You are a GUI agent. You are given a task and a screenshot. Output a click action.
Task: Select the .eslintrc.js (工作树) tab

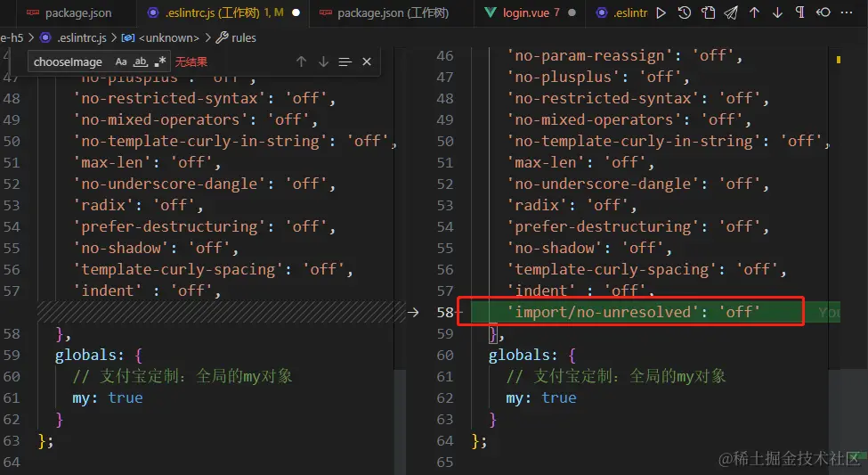click(x=223, y=12)
